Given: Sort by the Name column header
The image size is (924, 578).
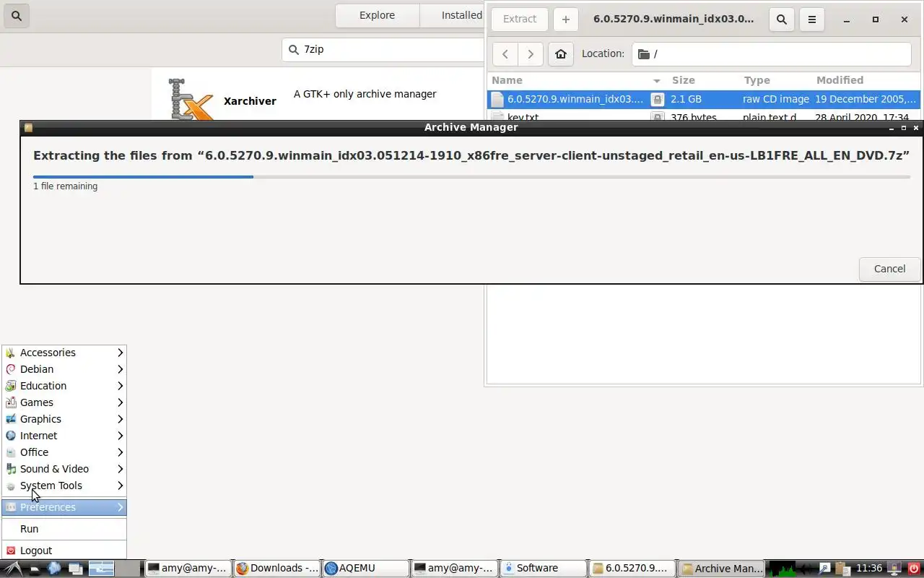Looking at the screenshot, I should pos(577,80).
